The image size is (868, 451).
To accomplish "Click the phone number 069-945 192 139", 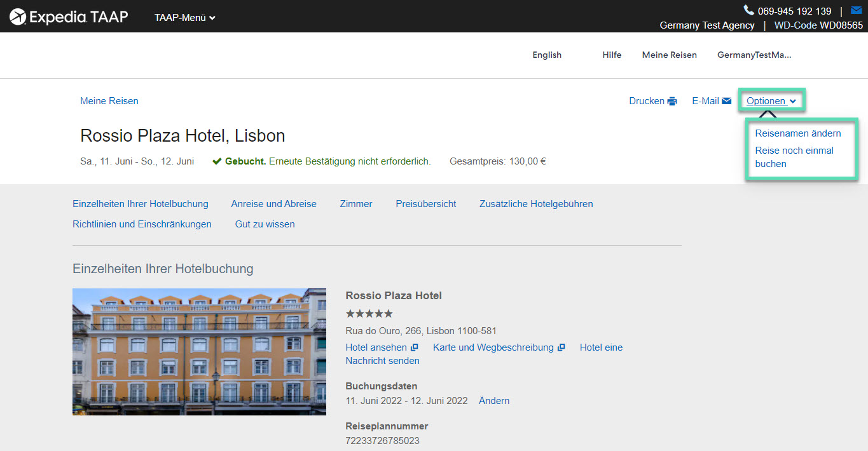I will tap(794, 11).
